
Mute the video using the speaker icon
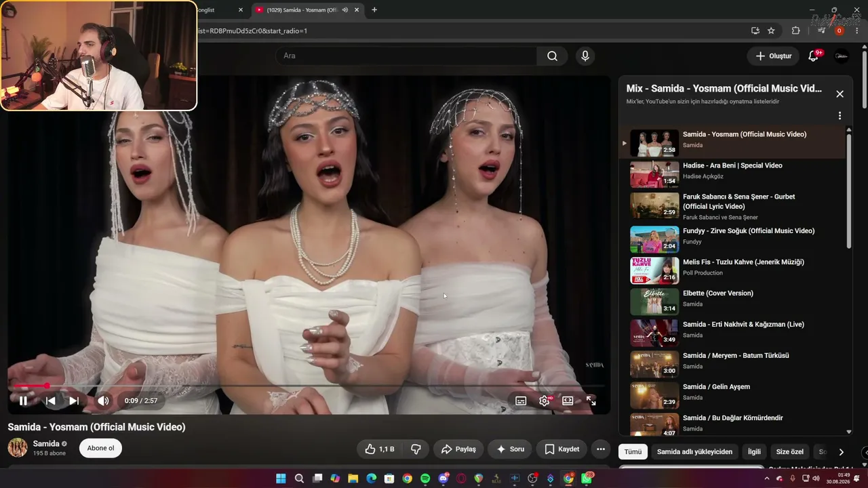point(103,401)
